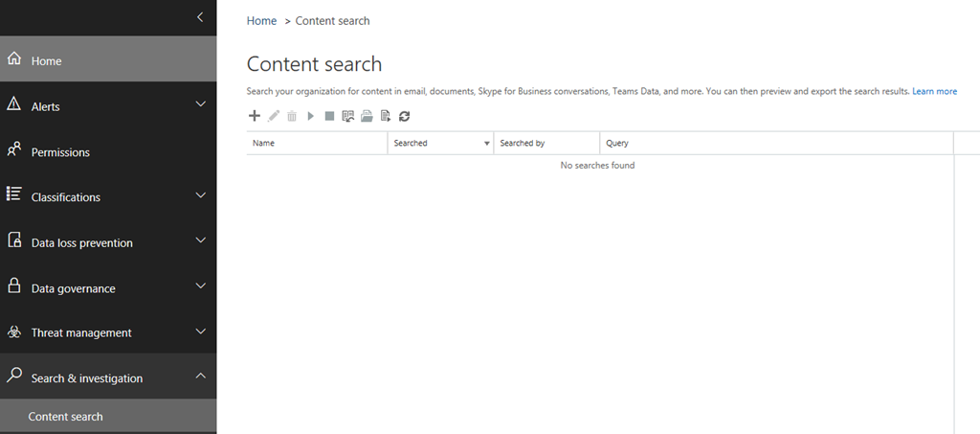Screen dimensions: 980x434
Task: Expand the Classifications section
Action: coord(200,195)
